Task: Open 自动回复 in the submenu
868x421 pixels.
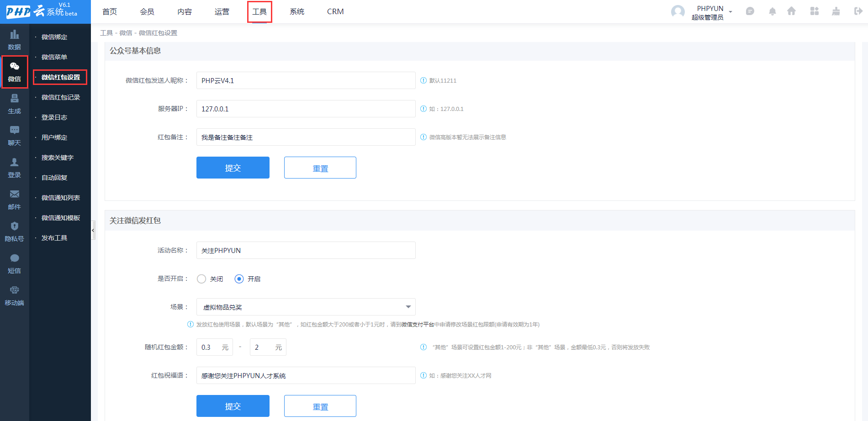Action: pyautogui.click(x=54, y=178)
